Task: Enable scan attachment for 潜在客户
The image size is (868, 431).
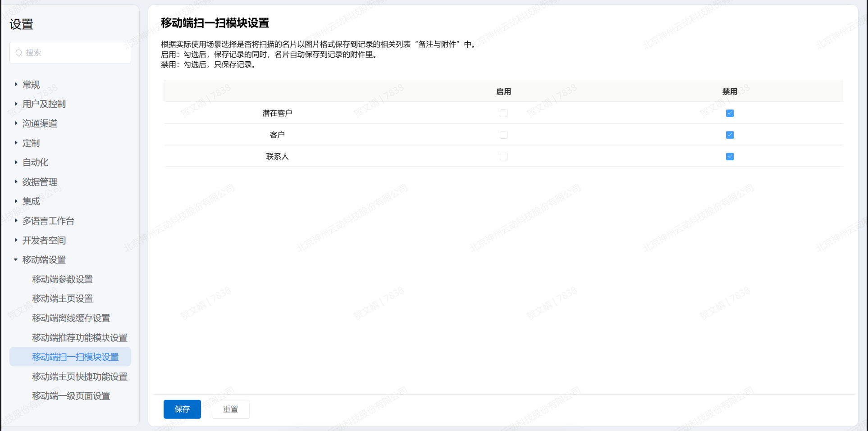Action: [503, 113]
